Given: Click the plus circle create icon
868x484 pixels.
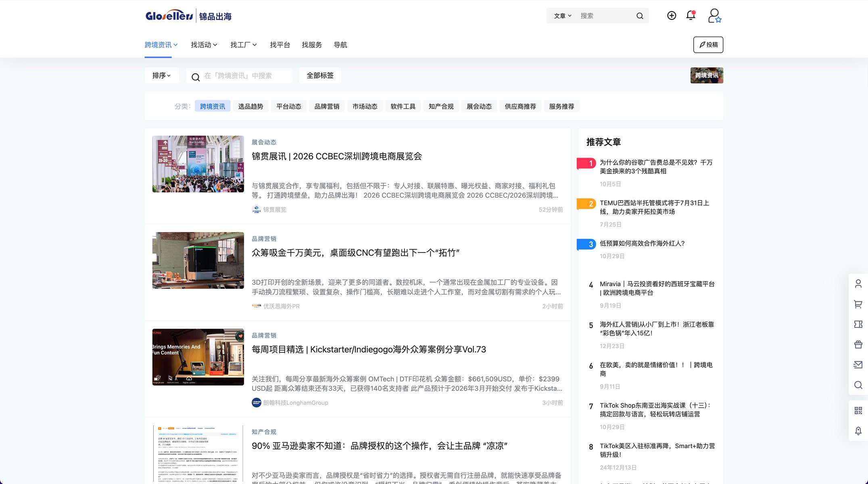Looking at the screenshot, I should 672,15.
